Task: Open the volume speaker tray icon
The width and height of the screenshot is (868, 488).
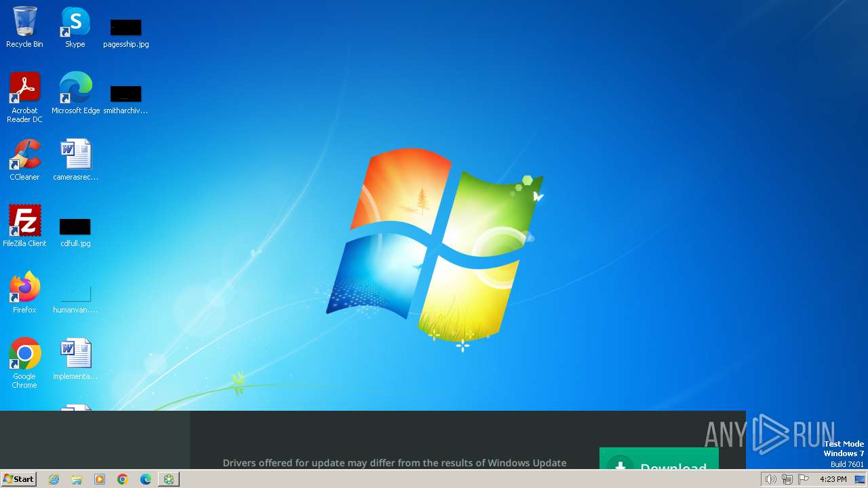Action: tap(770, 479)
